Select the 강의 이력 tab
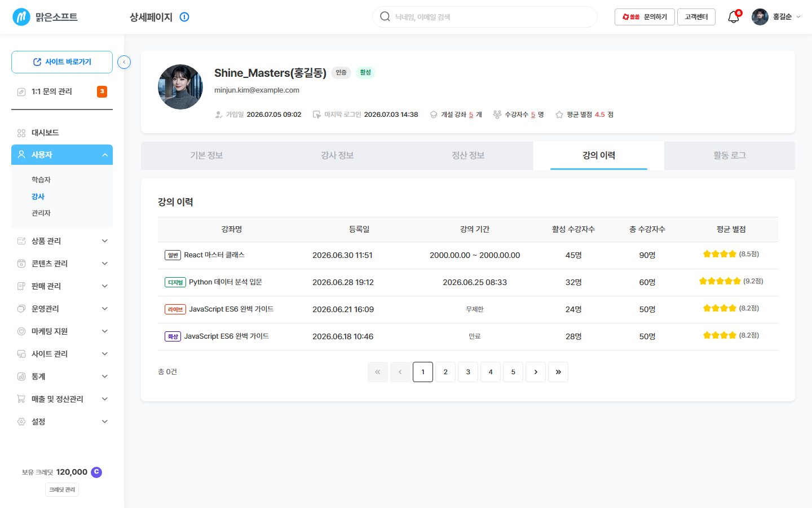 click(x=599, y=156)
